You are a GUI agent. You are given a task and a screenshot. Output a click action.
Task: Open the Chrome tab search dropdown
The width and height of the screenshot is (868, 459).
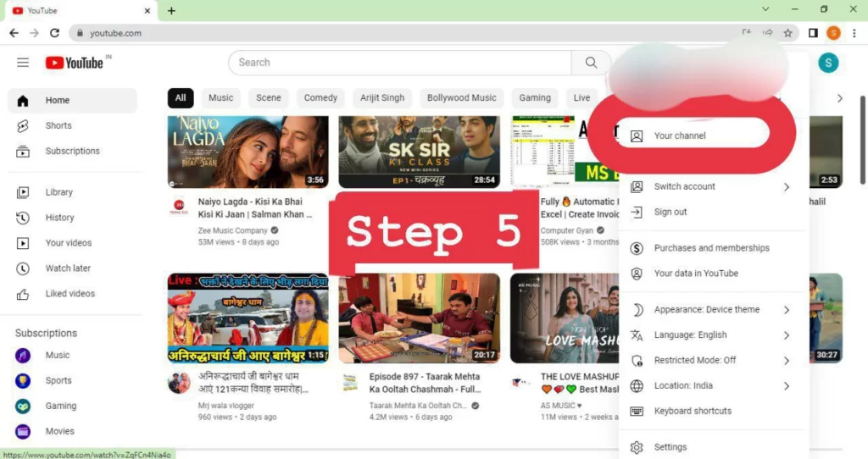[x=765, y=9]
